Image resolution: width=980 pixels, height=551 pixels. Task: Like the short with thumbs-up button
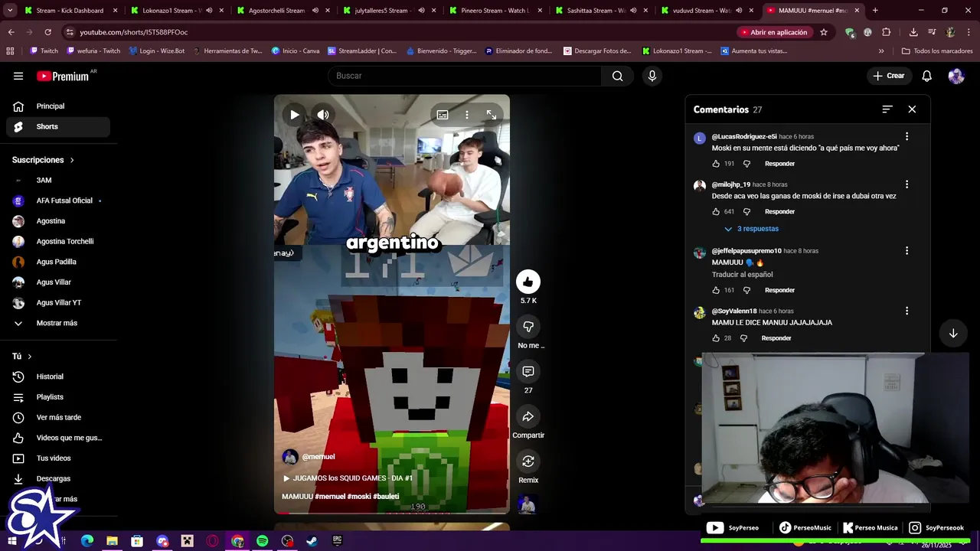(x=528, y=282)
